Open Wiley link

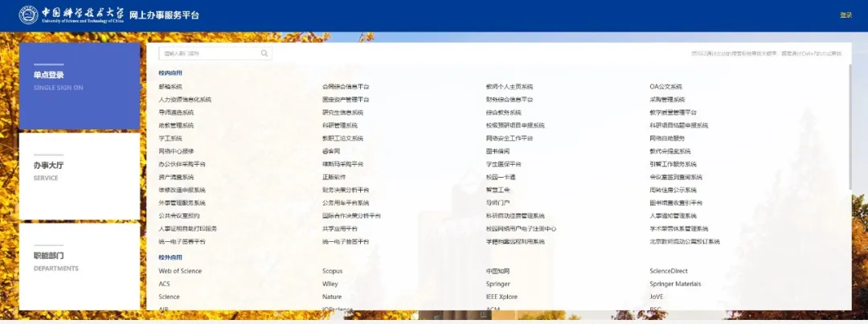pyautogui.click(x=330, y=284)
